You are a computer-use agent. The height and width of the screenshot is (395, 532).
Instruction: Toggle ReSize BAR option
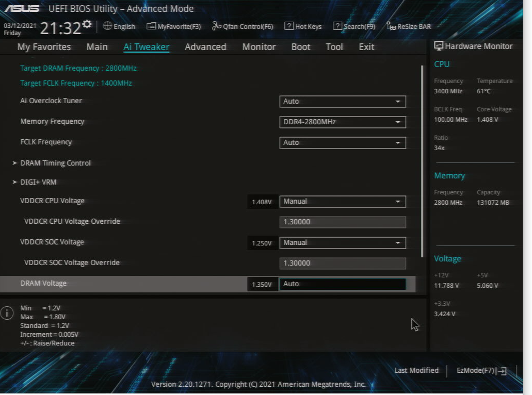[x=409, y=26]
